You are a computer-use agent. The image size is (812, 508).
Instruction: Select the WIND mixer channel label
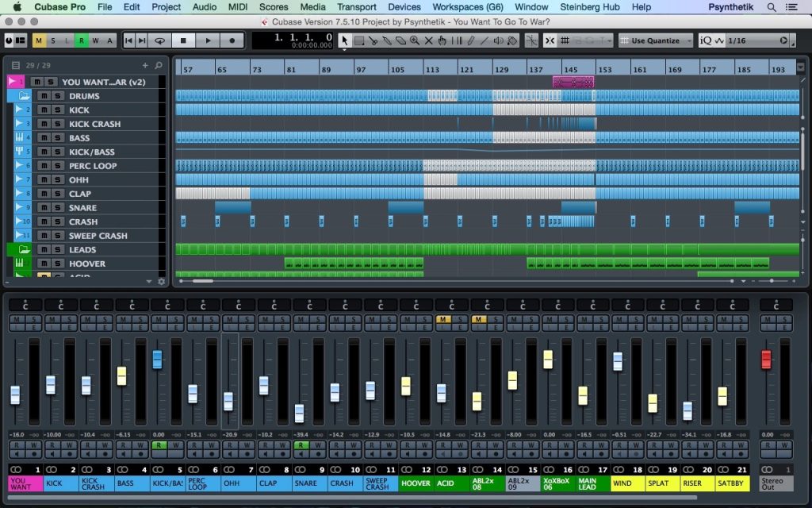click(628, 483)
